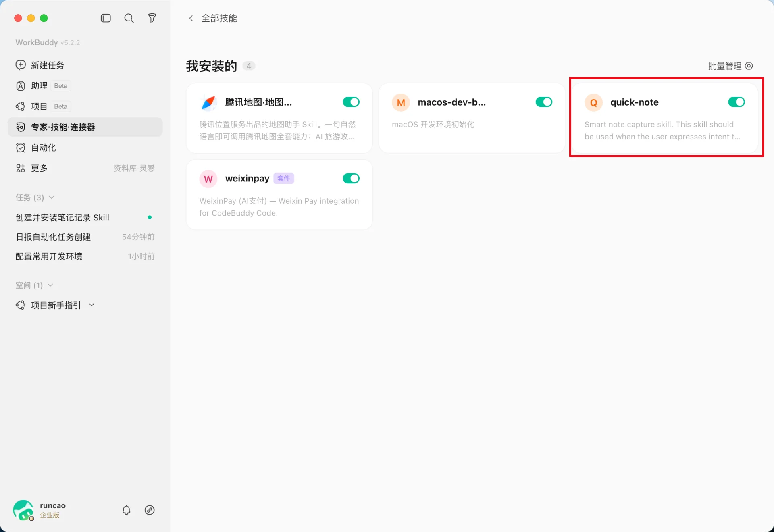Click the 更多 grid icon

21,168
